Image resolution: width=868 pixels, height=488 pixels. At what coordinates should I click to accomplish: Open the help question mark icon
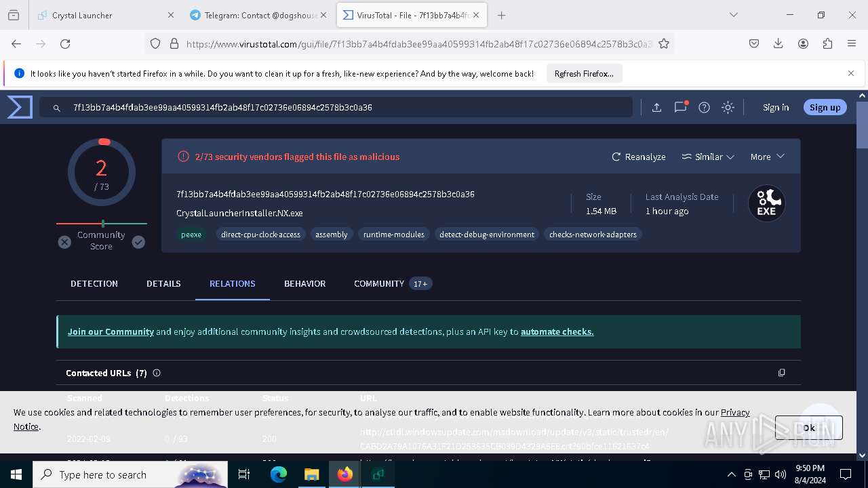[x=704, y=107]
